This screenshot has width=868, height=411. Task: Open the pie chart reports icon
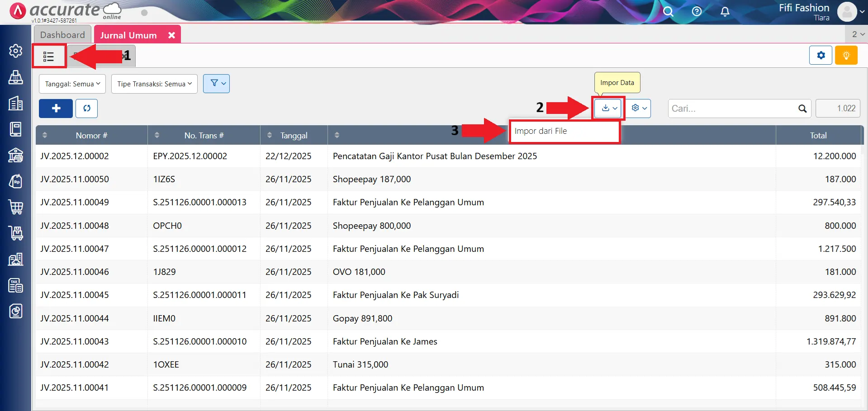click(x=15, y=311)
